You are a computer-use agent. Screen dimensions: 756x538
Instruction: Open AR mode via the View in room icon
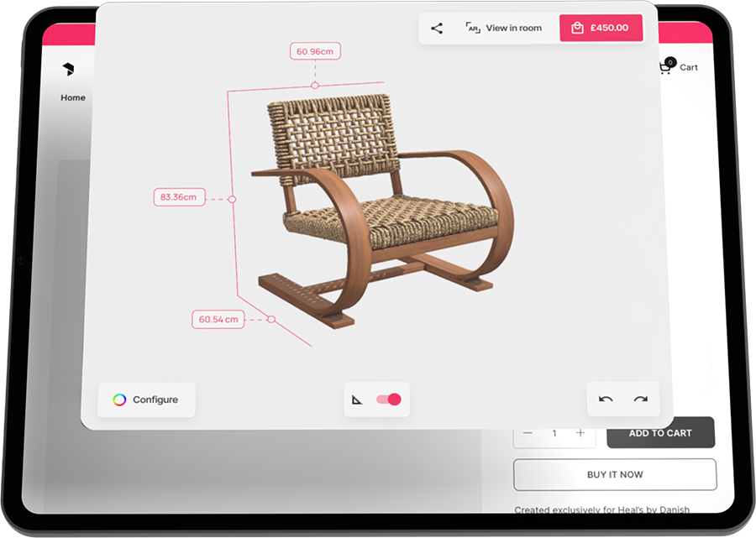coord(472,28)
